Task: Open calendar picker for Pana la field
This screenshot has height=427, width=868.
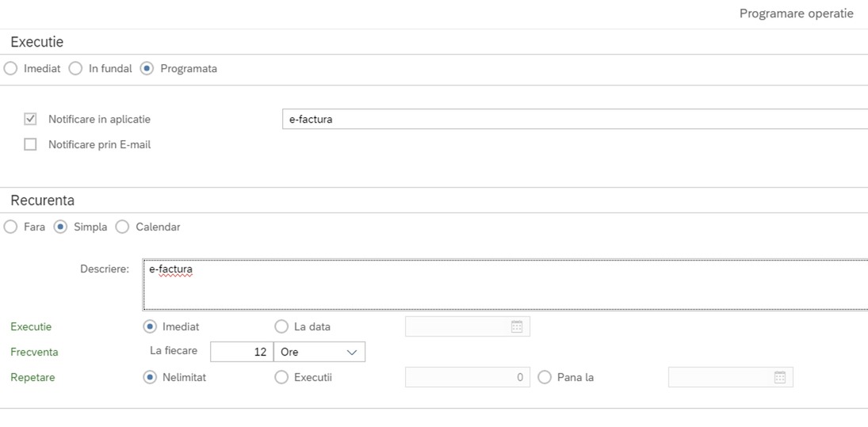Action: pyautogui.click(x=779, y=377)
